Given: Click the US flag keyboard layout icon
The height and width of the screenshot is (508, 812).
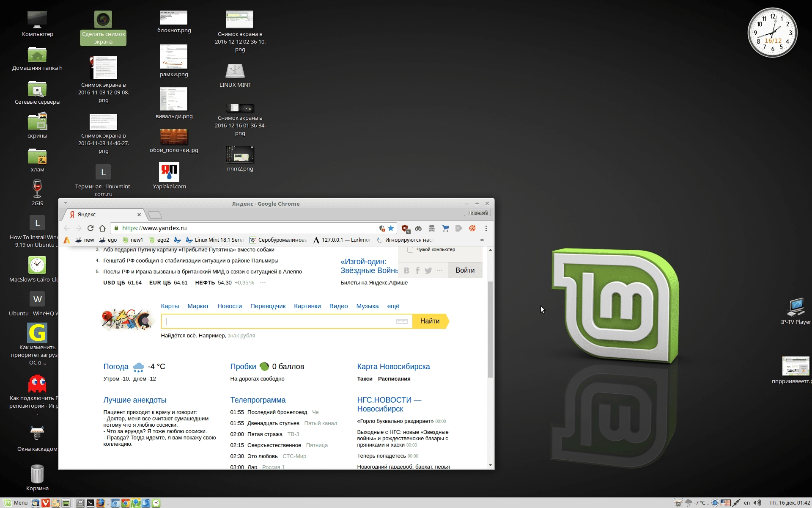Looking at the screenshot, I should tap(726, 503).
